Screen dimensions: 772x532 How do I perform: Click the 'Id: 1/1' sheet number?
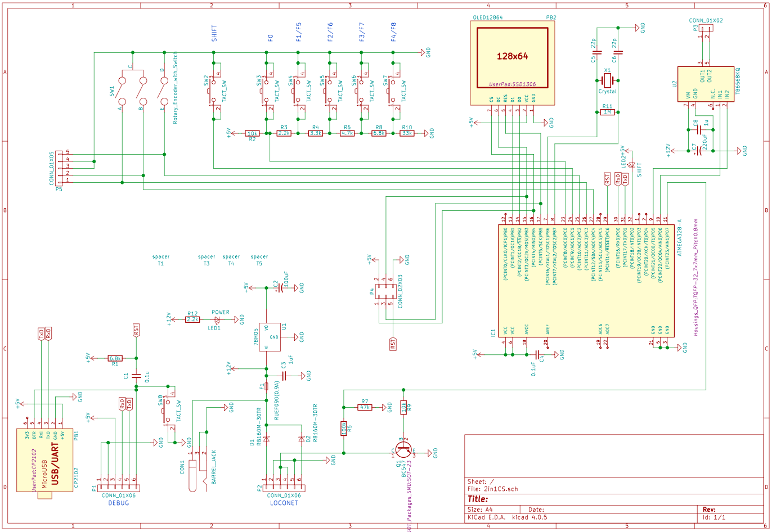(714, 517)
